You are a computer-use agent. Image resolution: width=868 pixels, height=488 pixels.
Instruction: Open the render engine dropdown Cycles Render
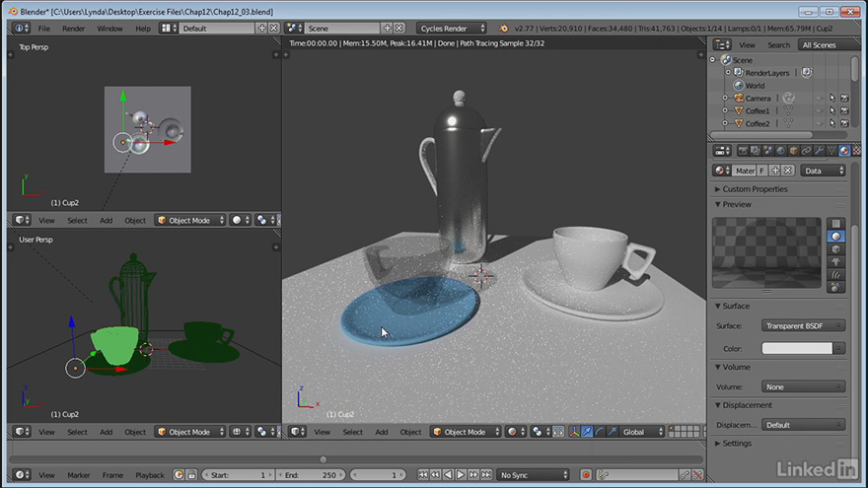[x=452, y=29]
